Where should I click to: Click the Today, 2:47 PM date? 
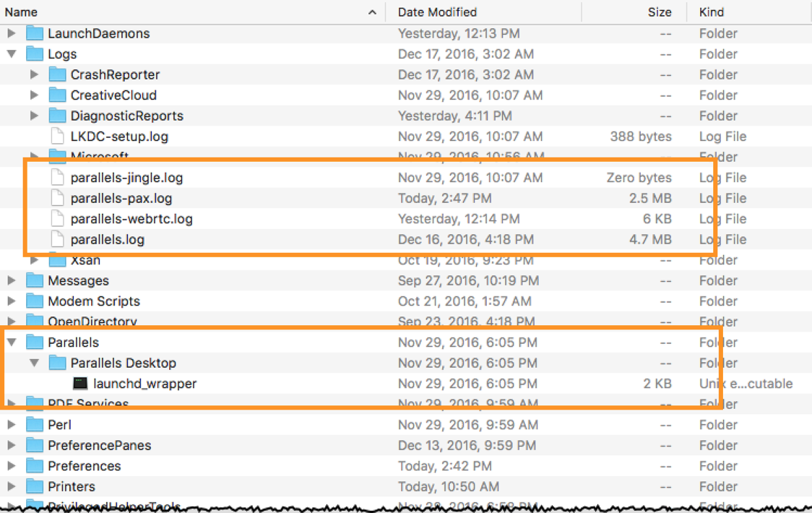444,198
